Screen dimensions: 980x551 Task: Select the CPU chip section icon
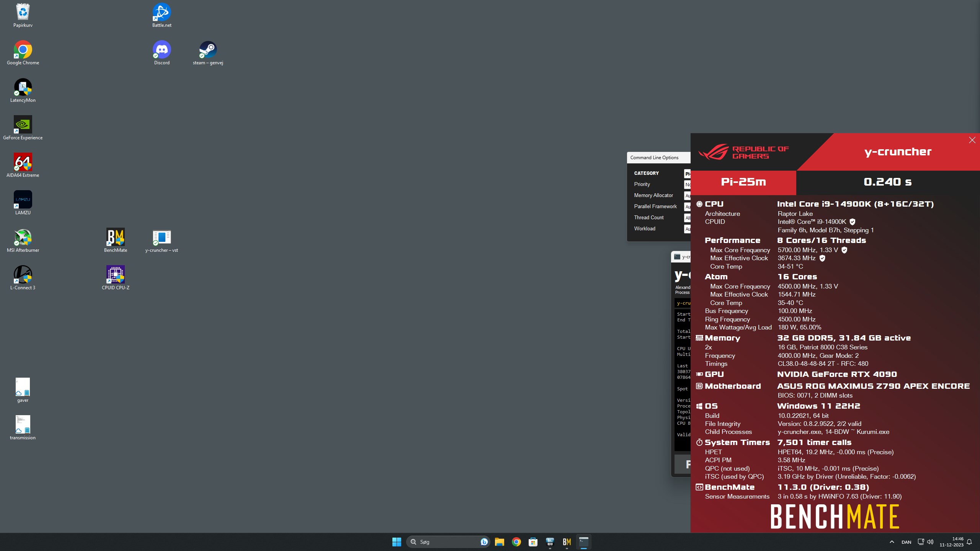[x=699, y=204]
